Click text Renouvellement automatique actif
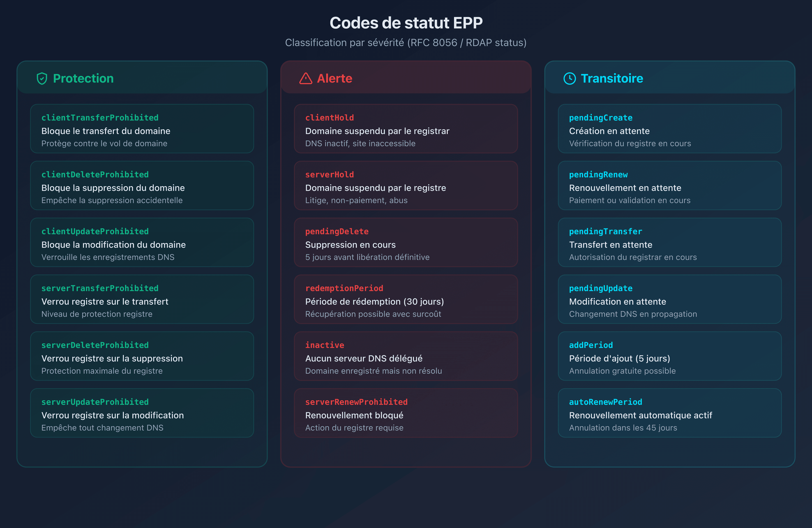 pos(640,415)
